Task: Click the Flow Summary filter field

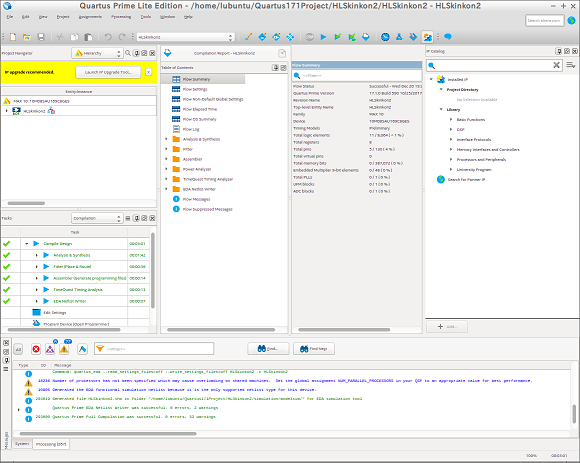Action: click(357, 75)
